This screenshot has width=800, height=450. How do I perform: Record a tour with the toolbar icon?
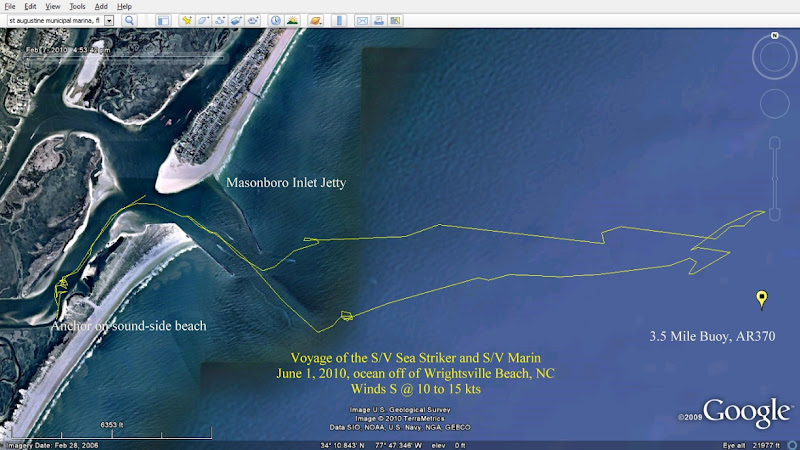point(253,20)
